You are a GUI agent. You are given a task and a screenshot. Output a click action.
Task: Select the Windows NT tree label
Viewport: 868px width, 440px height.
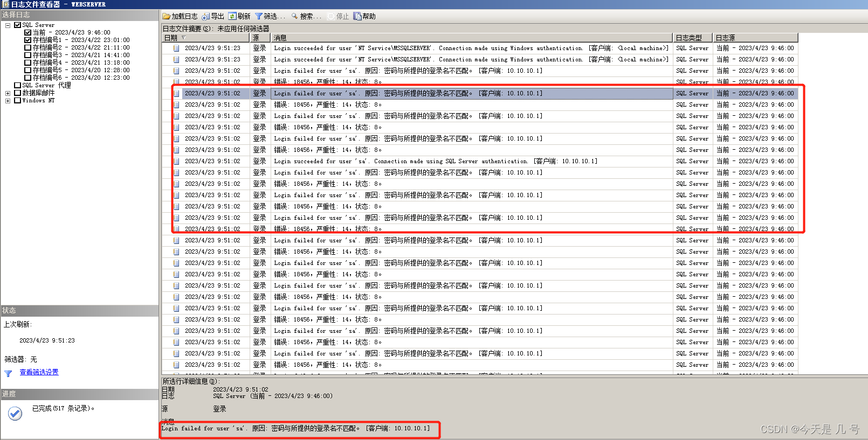(x=38, y=100)
